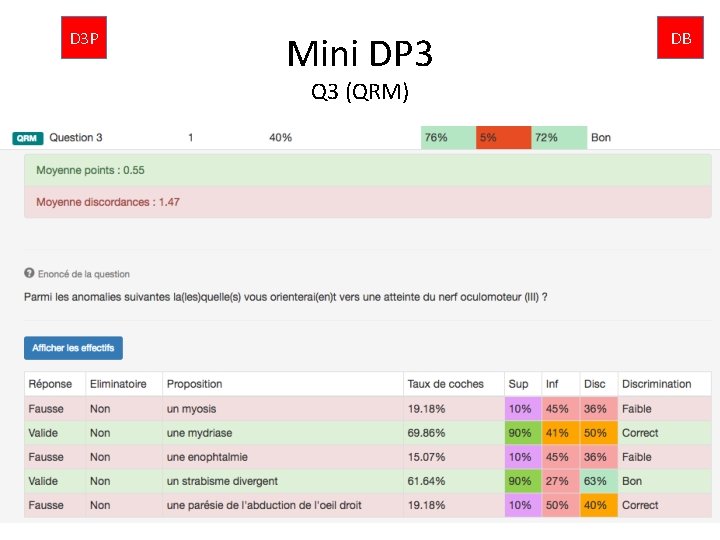Expand the Question 3 row
The width and height of the screenshot is (720, 540).
[360, 137]
